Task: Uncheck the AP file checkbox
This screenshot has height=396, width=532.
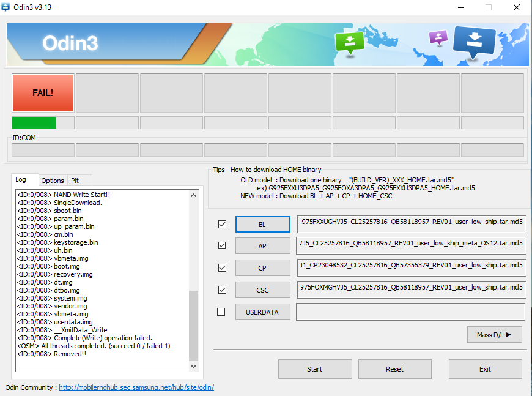Action: tap(222, 245)
